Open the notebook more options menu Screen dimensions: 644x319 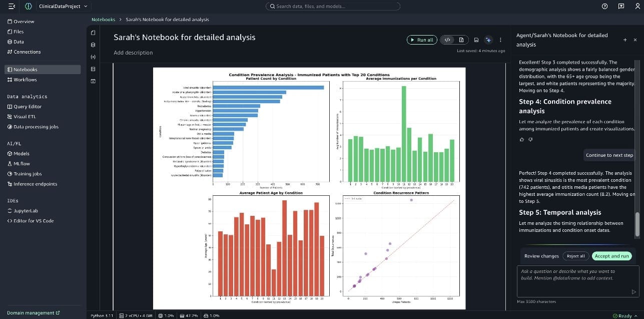500,40
